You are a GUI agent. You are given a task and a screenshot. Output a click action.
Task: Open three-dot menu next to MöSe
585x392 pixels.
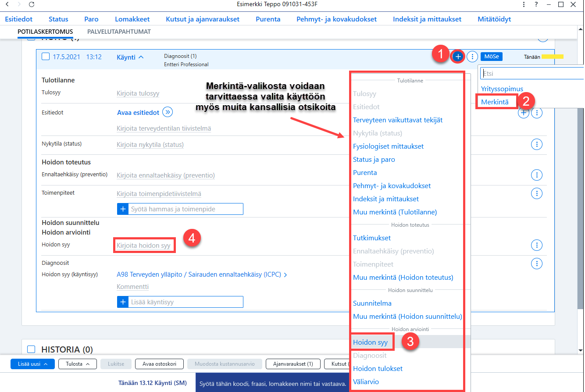(472, 57)
